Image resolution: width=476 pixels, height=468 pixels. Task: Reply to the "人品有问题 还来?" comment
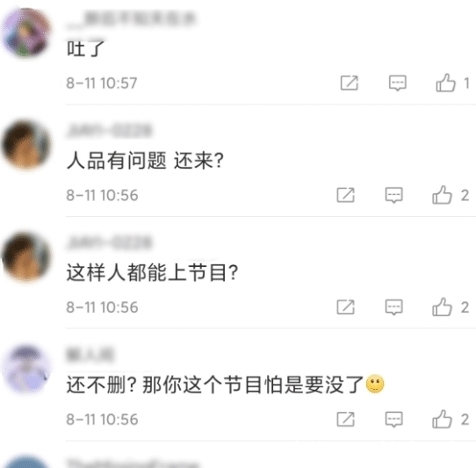pos(393,195)
